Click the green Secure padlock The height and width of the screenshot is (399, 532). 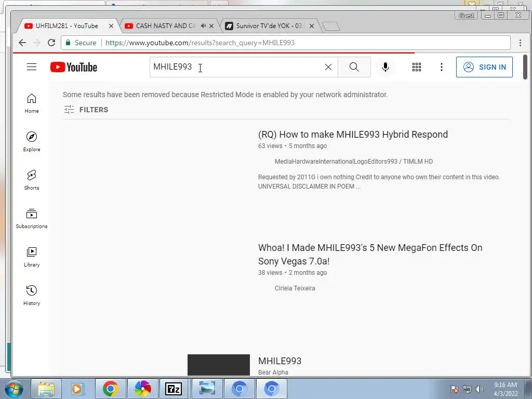[68, 43]
